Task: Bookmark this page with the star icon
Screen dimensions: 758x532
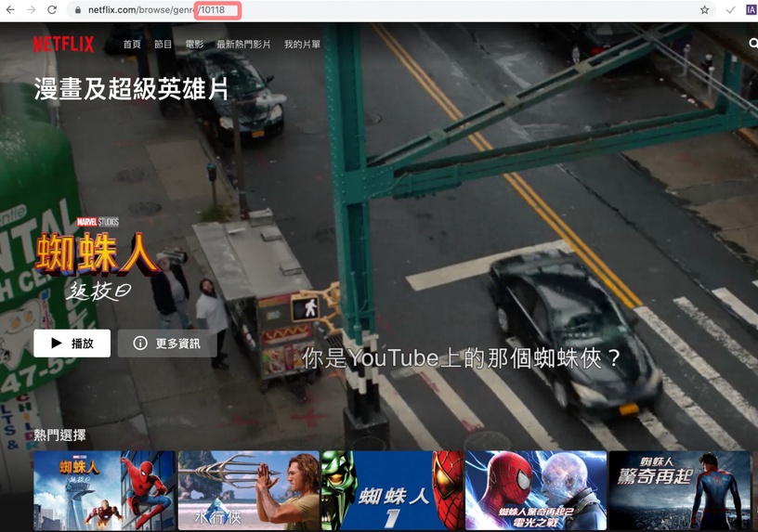Action: (705, 9)
